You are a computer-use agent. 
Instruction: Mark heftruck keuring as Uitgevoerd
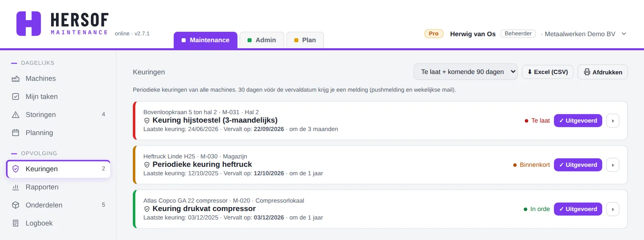[x=578, y=165]
